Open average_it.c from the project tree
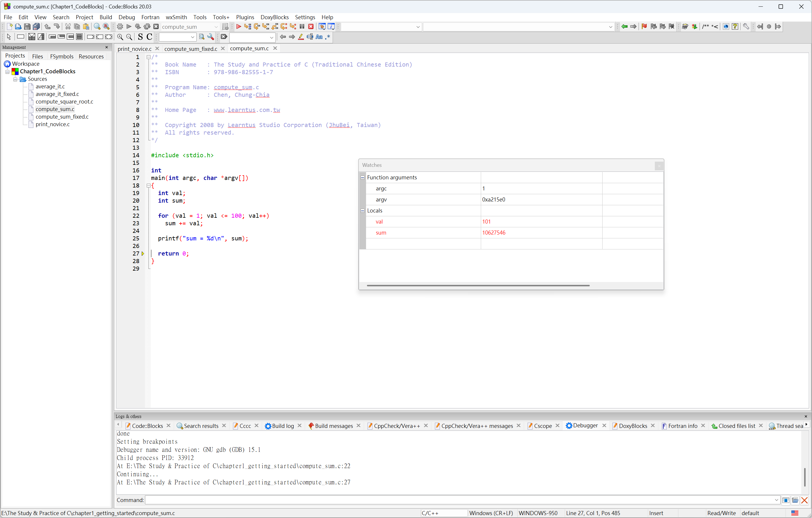812x518 pixels. coord(50,87)
